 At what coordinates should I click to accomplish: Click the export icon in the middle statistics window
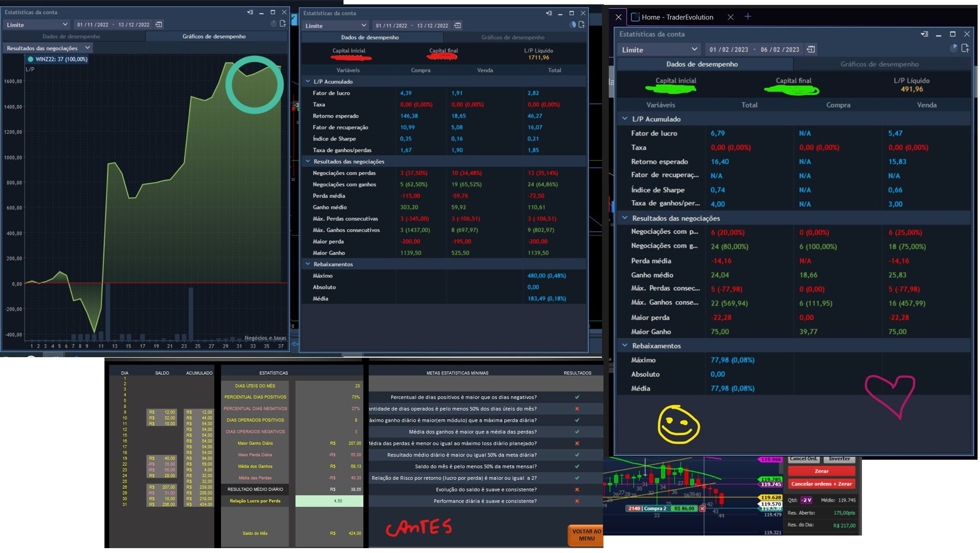(x=582, y=25)
